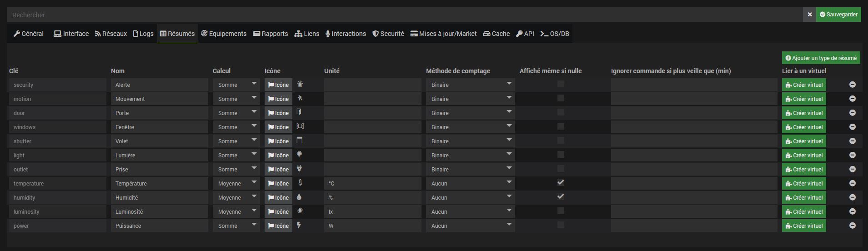Switch to the Equipements tab
This screenshot has width=868, height=251.
[x=224, y=34]
